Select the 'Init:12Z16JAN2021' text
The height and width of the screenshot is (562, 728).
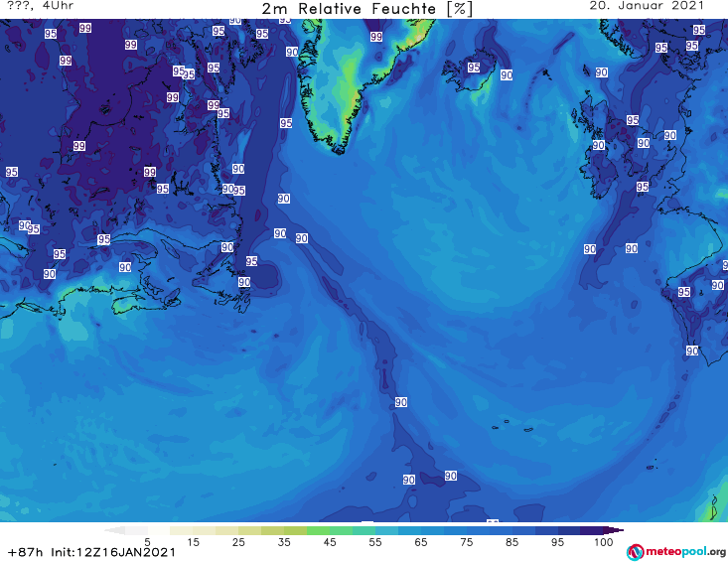click(113, 552)
